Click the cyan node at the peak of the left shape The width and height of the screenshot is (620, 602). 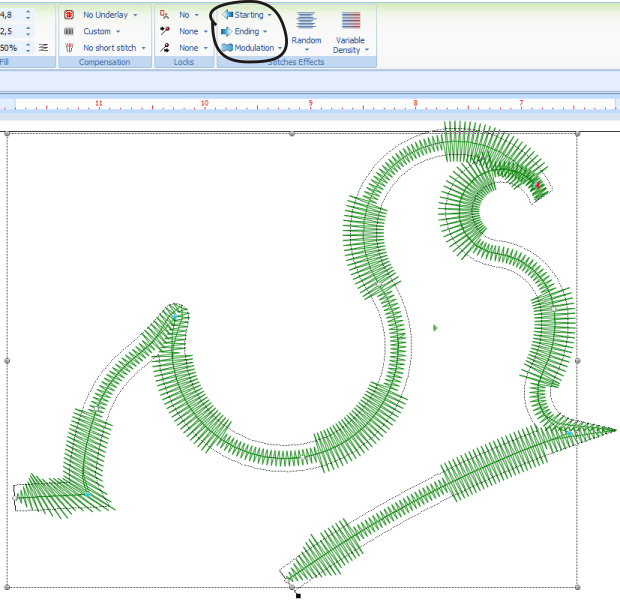point(175,317)
